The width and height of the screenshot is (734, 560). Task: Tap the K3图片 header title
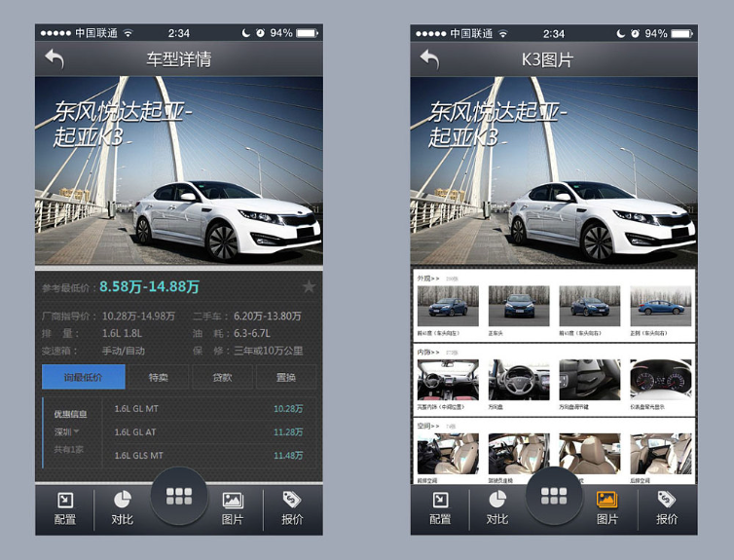coord(547,60)
